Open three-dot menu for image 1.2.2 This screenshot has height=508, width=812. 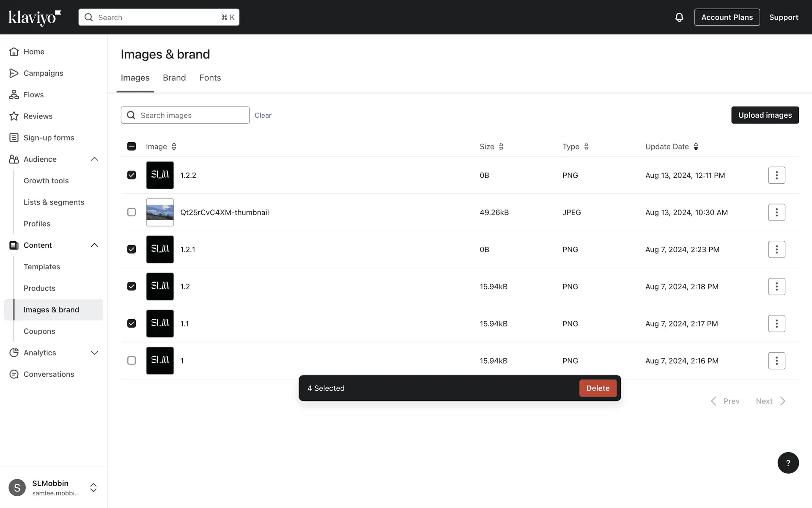point(776,175)
